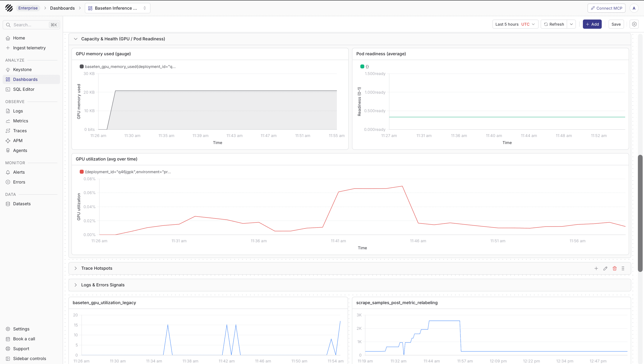644x364 pixels.
Task: Click the vertical scrollbar thumb
Action: point(640,213)
